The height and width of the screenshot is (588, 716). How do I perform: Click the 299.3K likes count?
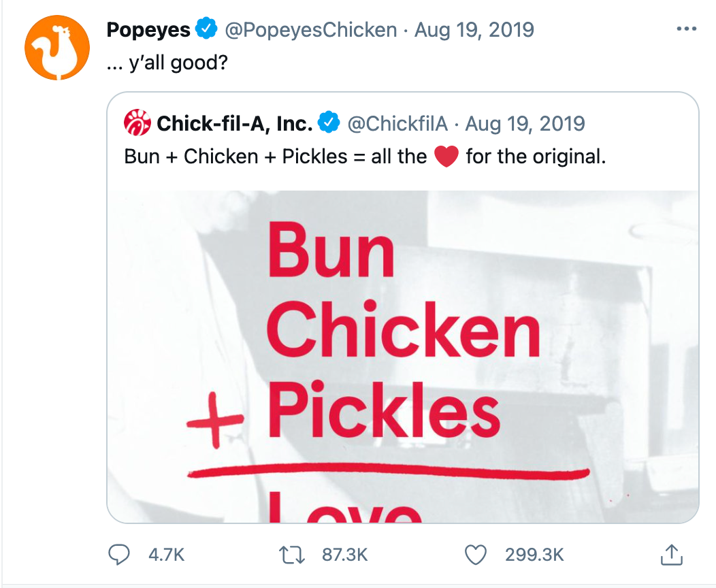[x=534, y=555]
